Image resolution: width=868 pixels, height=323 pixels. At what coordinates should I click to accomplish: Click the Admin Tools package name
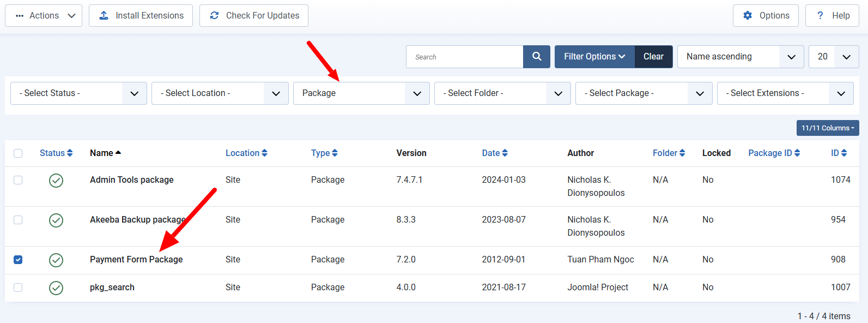pyautogui.click(x=132, y=180)
